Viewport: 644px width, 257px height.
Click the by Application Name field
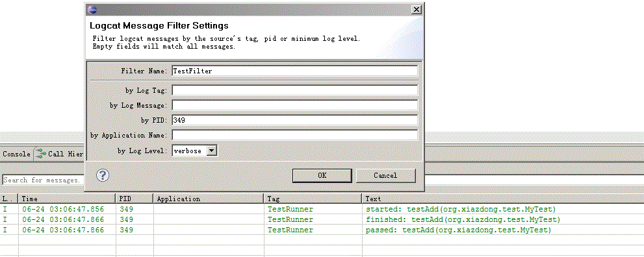point(295,135)
